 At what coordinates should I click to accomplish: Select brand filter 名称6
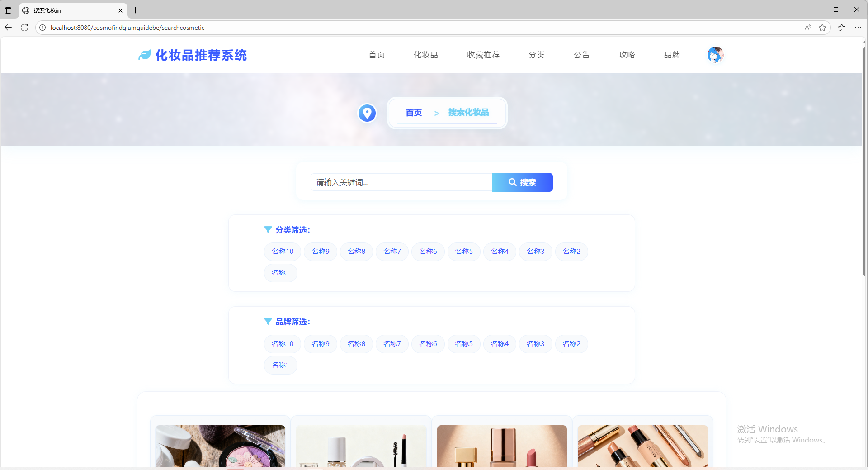click(428, 344)
